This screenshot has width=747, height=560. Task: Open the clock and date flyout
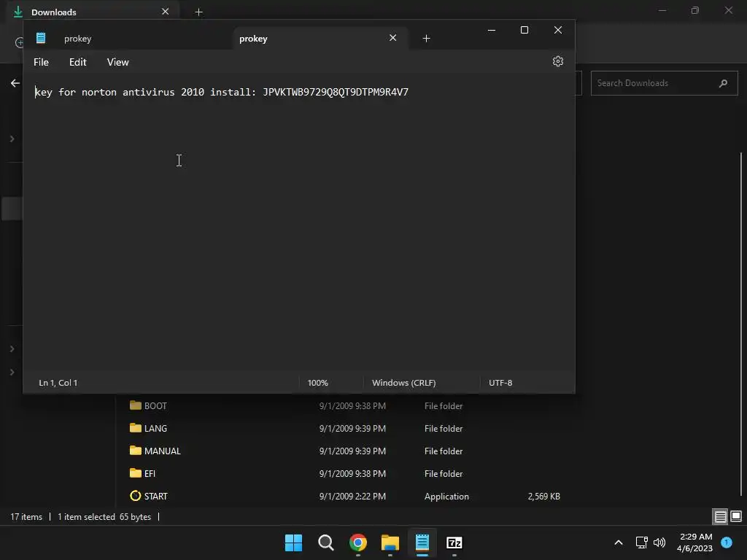click(x=695, y=542)
